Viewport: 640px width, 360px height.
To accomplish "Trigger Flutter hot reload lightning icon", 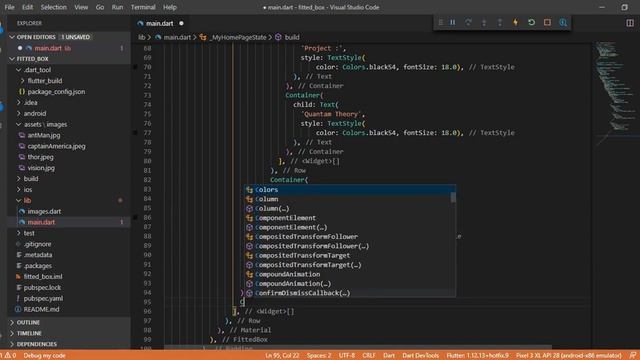I will [x=516, y=22].
